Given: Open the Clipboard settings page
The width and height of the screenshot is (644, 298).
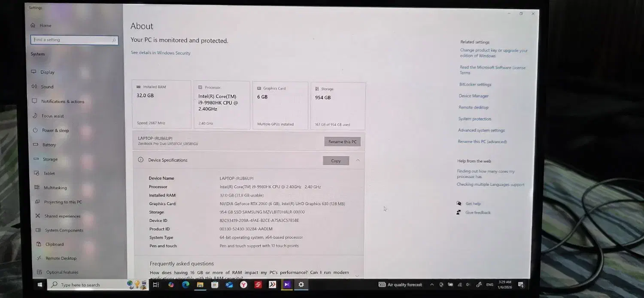Looking at the screenshot, I should coord(55,244).
